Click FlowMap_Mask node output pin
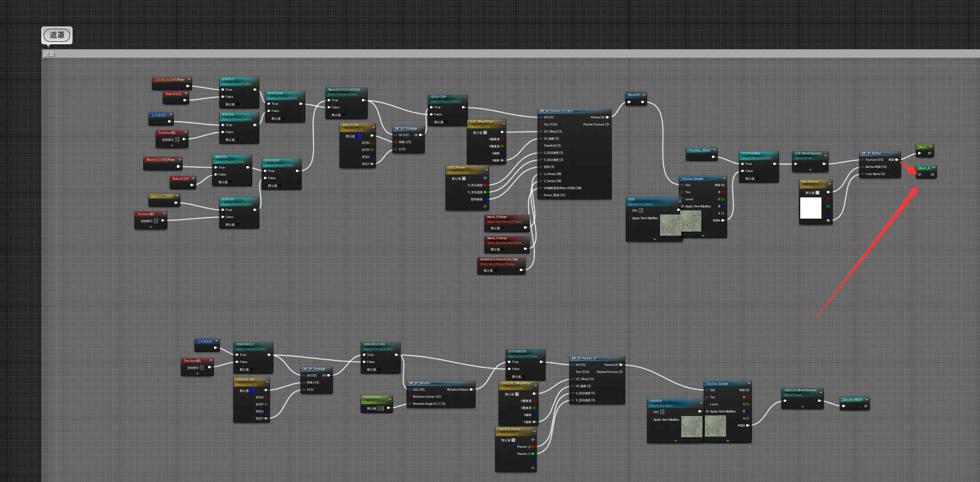This screenshot has height=482, width=980. pyautogui.click(x=714, y=157)
